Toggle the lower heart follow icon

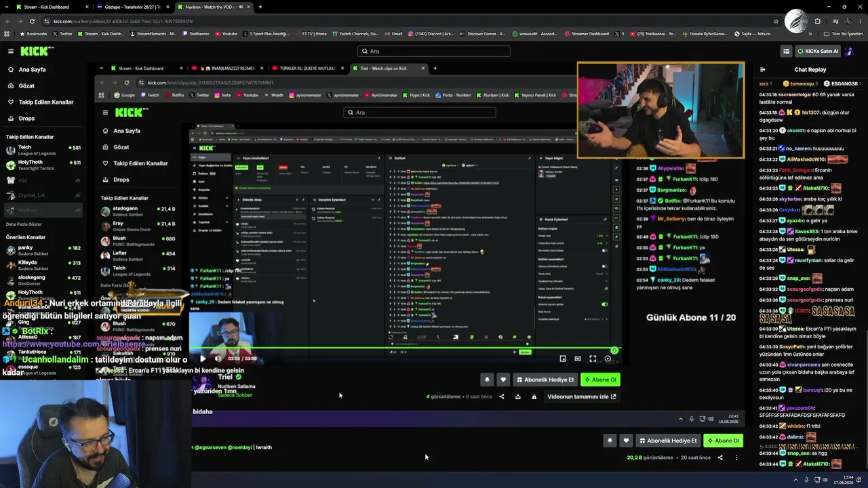626,441
